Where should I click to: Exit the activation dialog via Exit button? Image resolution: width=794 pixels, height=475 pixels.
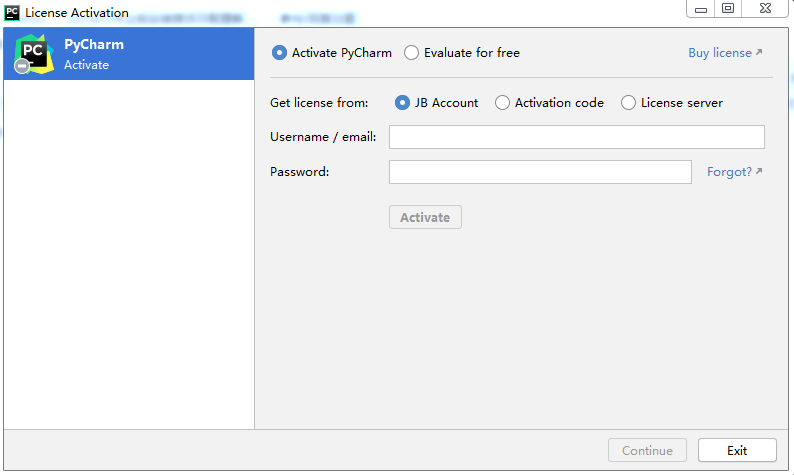737,450
